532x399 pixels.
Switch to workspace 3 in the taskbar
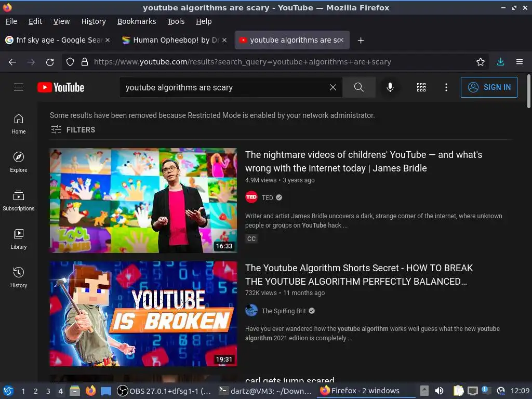(48, 391)
